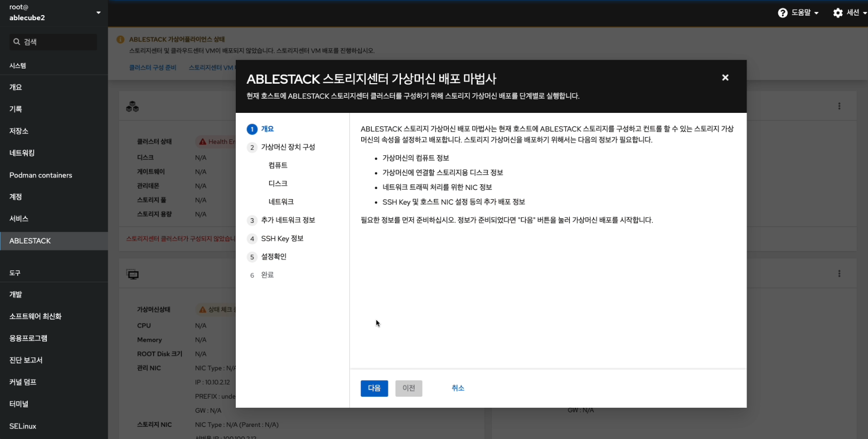Open 개요 in the sidebar
The height and width of the screenshot is (439, 868).
coord(54,87)
